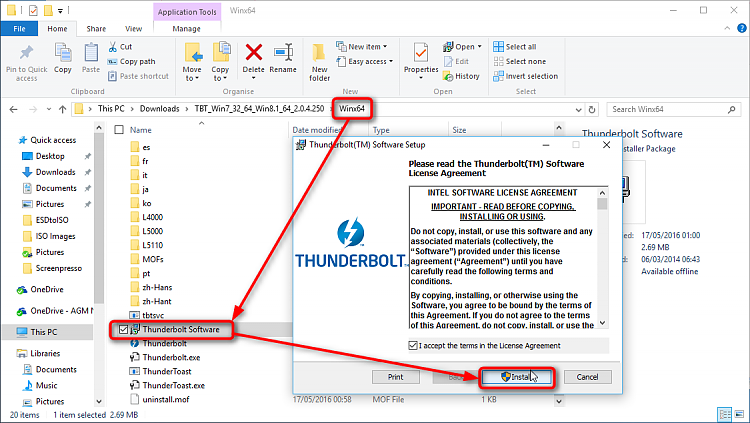The width and height of the screenshot is (750, 423).
Task: Click the Copy ribbon icon
Action: [63, 53]
